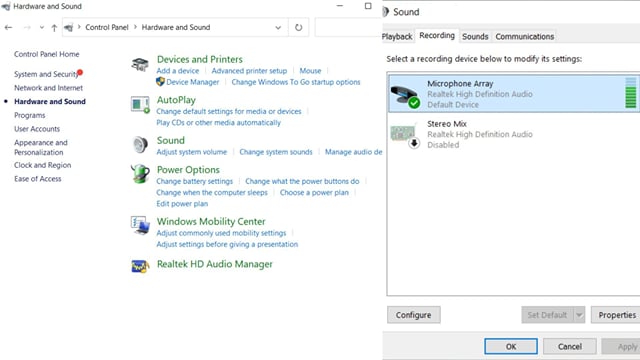The width and height of the screenshot is (640, 360).
Task: Click the Microphone Array level meter
Action: 631,93
